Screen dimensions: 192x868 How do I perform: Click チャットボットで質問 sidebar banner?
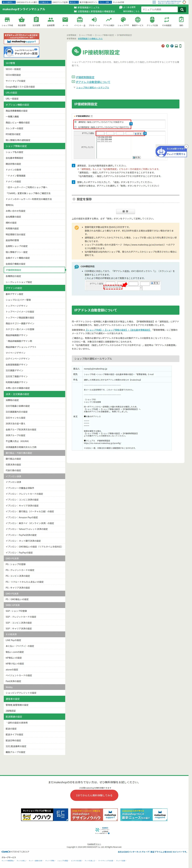(22, 52)
